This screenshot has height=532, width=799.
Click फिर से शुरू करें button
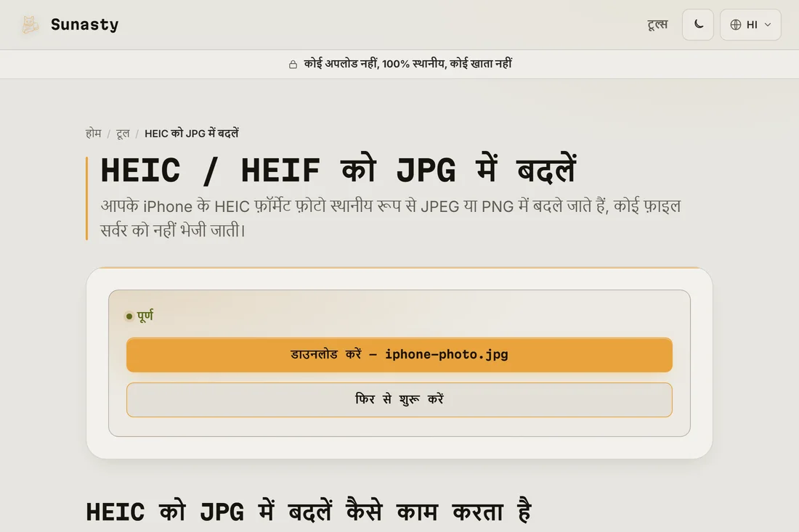(x=399, y=400)
